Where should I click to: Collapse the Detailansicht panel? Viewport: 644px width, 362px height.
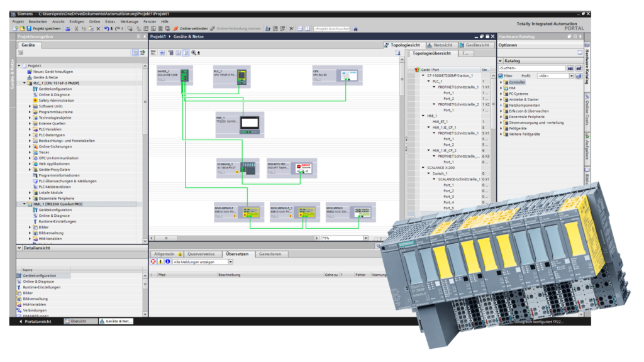coord(18,248)
